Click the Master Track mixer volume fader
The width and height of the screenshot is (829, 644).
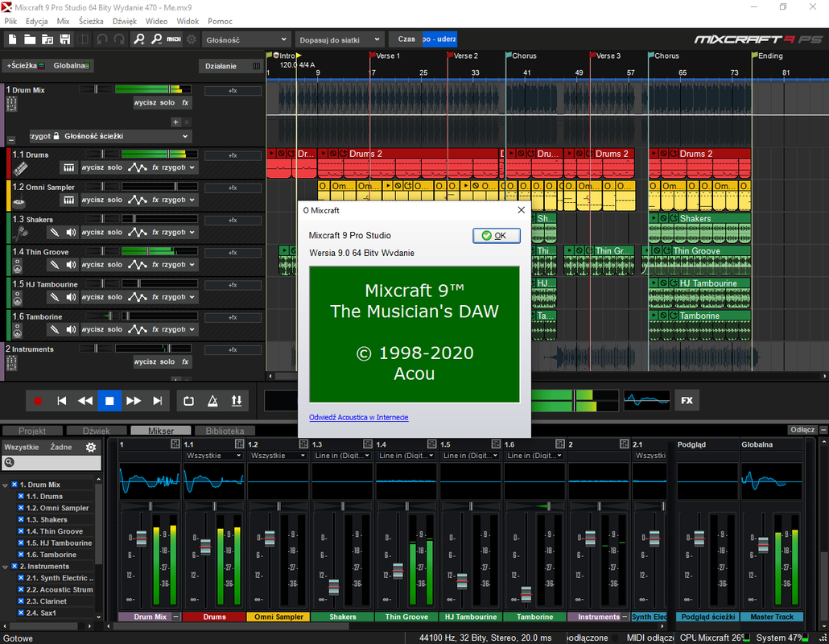click(763, 543)
